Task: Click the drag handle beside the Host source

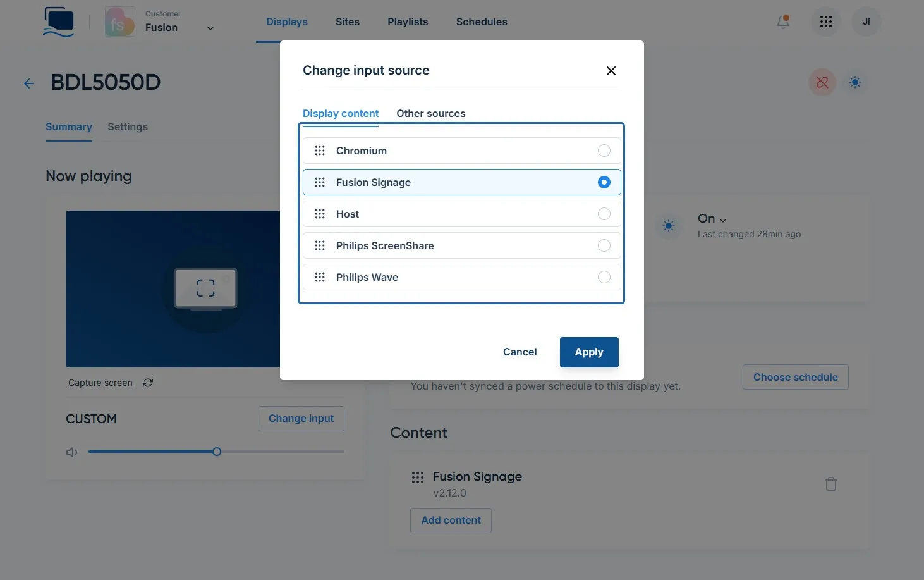Action: (320, 214)
